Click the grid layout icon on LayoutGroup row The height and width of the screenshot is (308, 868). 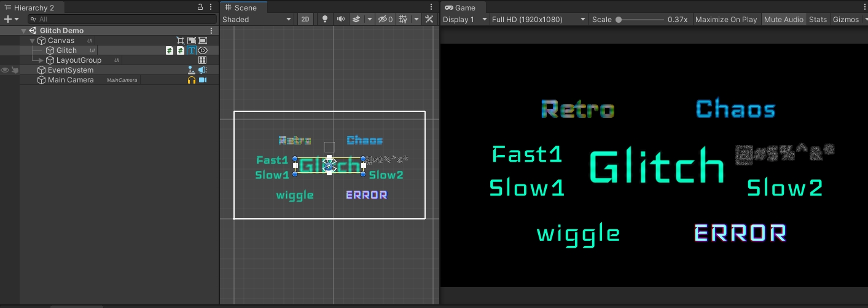[202, 60]
